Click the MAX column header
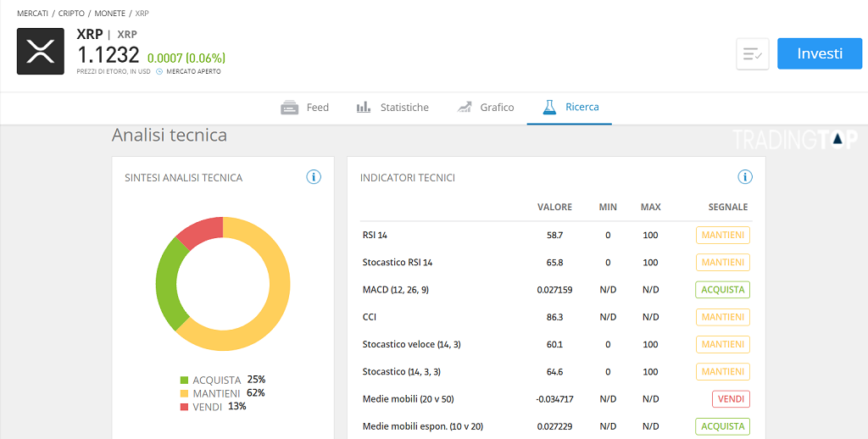Viewport: 868px width, 439px height. tap(650, 207)
